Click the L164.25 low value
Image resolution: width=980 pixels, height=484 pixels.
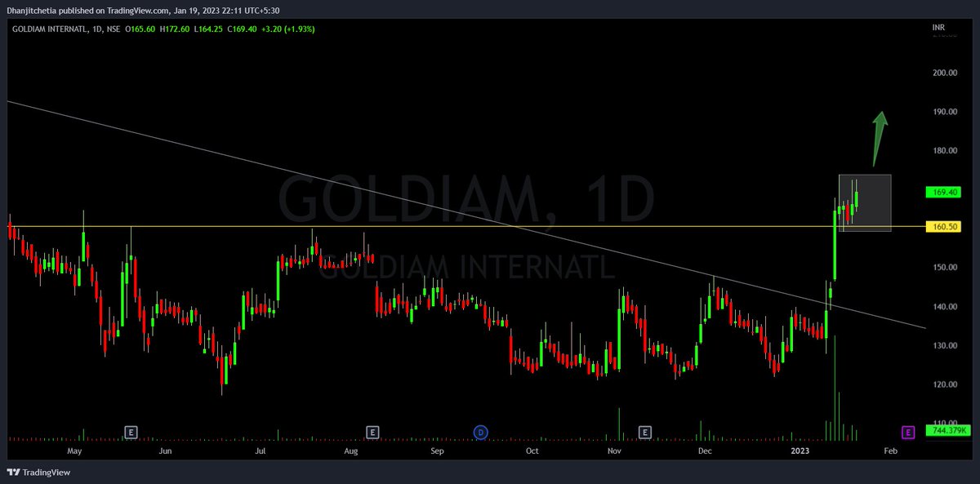[x=208, y=29]
